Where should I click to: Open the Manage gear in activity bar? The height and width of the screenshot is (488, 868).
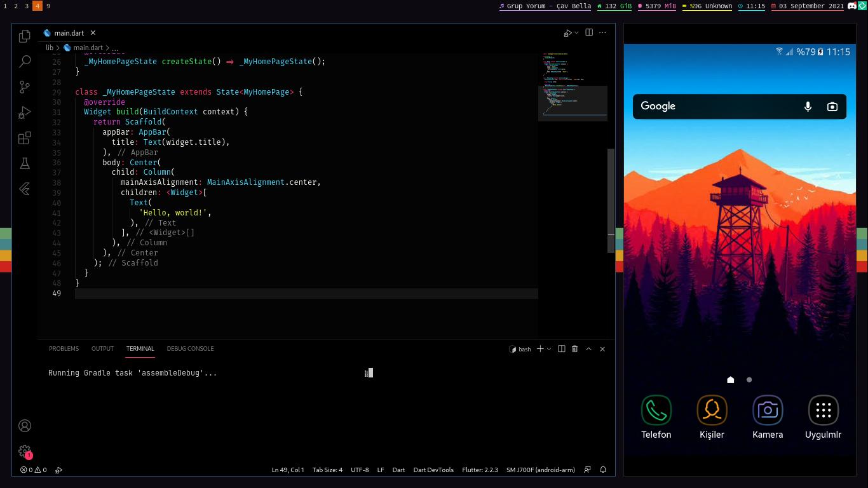[x=25, y=451]
